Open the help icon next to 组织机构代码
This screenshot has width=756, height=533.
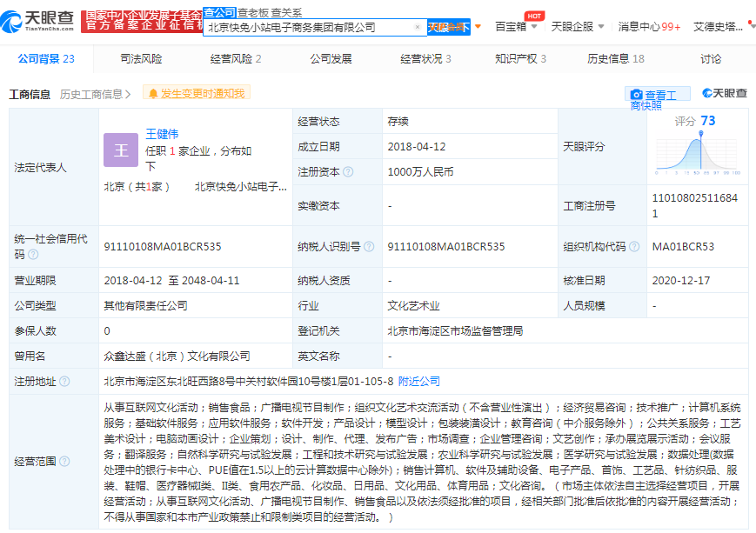(x=634, y=246)
